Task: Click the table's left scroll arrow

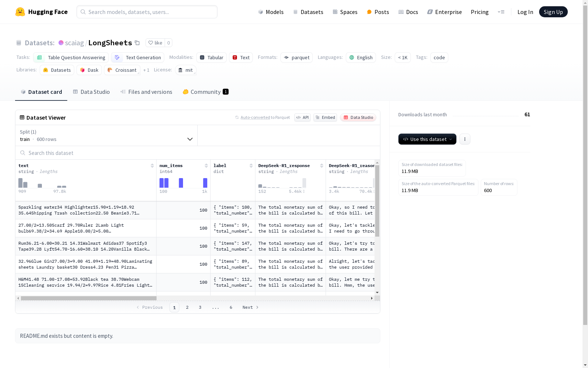Action: pos(18,298)
